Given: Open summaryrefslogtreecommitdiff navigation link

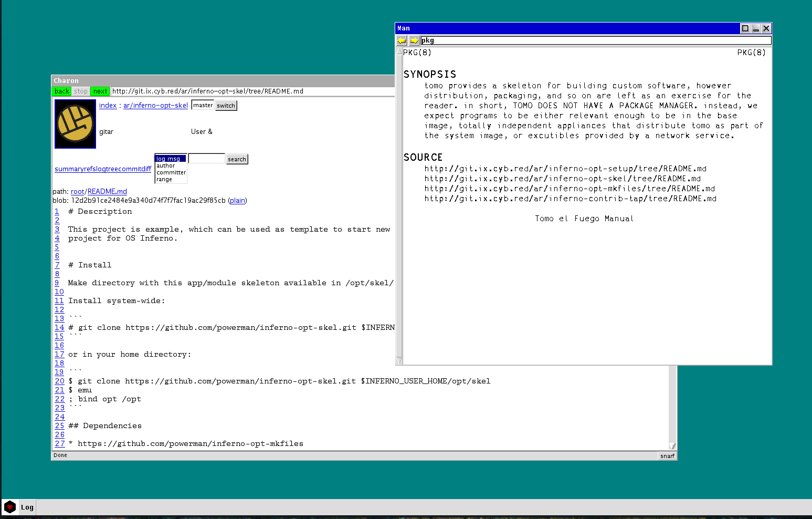Looking at the screenshot, I should [103, 169].
